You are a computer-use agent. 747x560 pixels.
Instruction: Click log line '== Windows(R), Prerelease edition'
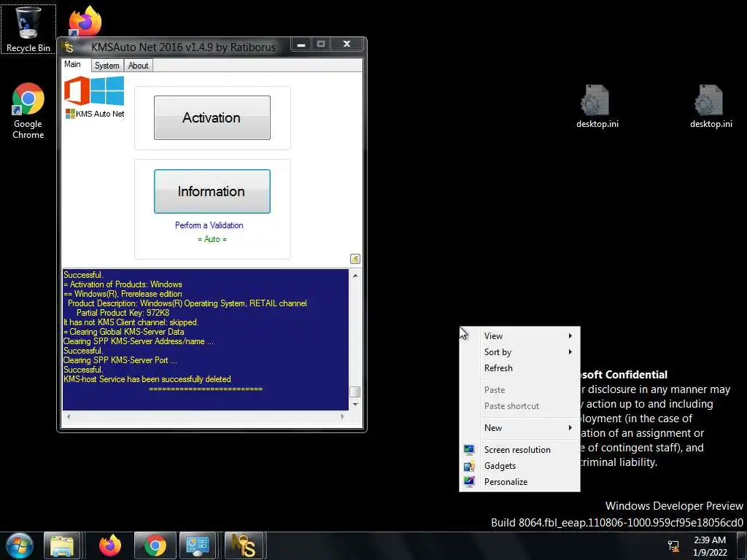(x=123, y=294)
